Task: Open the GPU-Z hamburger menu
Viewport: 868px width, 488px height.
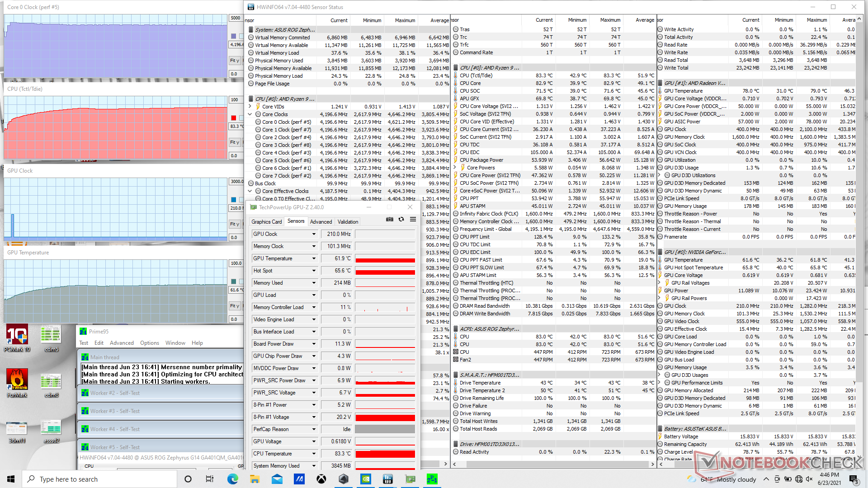Action: tap(413, 219)
